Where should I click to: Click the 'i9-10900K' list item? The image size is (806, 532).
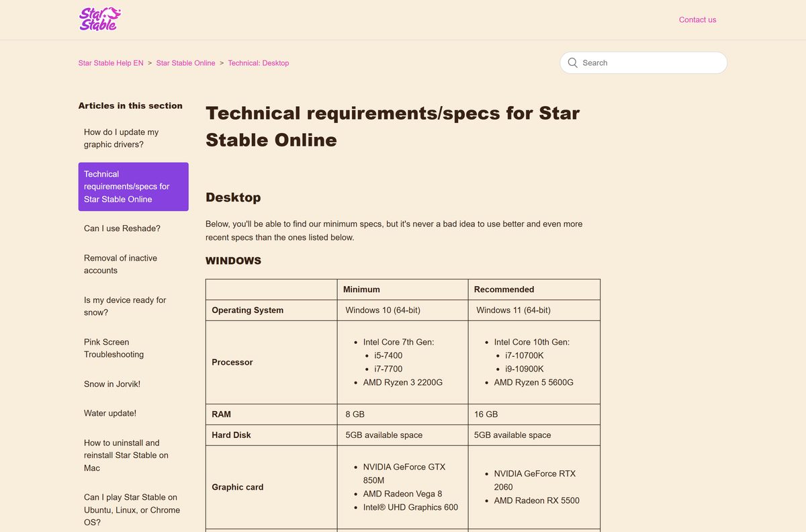click(x=525, y=369)
